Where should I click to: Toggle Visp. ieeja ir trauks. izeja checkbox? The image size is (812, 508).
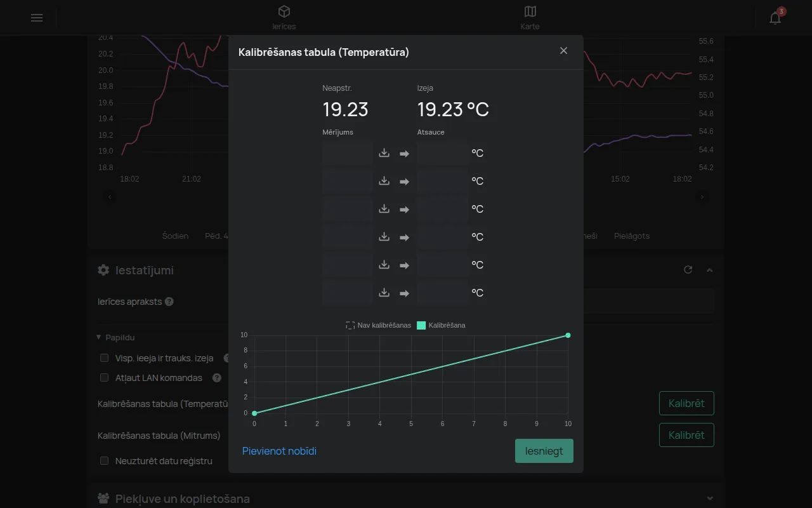105,358
